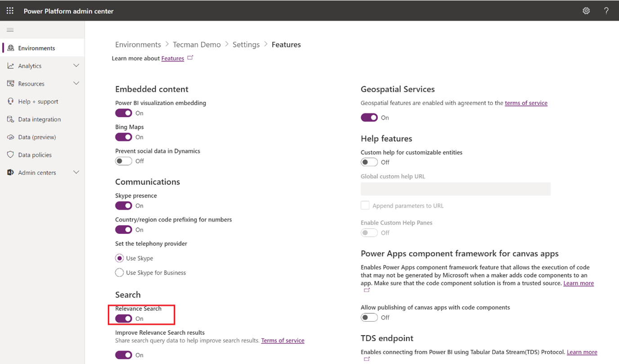
Task: Click the Global custom help URL field
Action: [x=455, y=189]
